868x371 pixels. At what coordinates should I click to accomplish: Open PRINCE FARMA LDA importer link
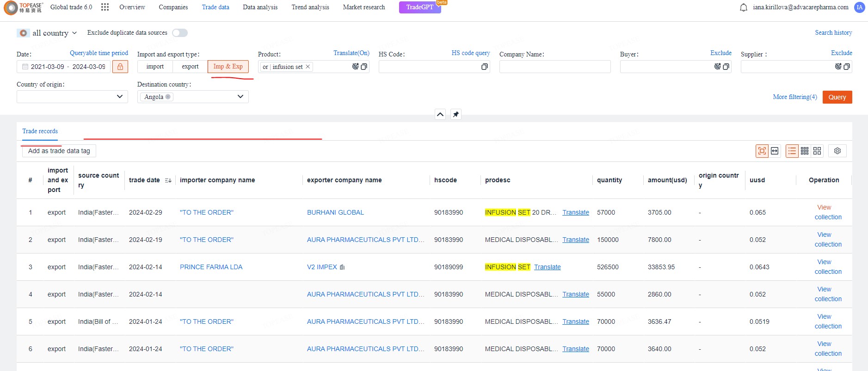click(x=211, y=267)
